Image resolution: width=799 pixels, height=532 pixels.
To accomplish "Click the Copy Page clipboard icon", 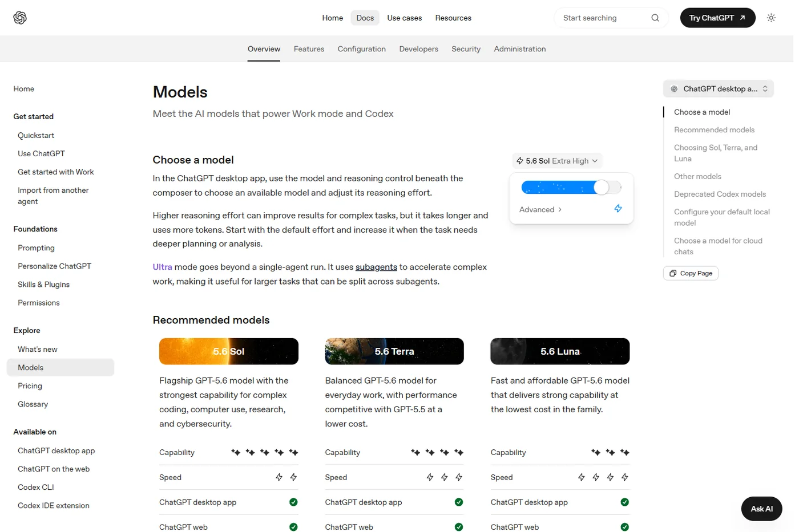I will [673, 273].
